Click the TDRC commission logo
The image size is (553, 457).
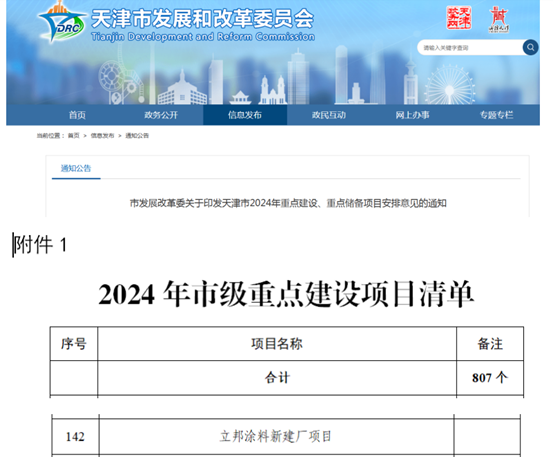63,22
